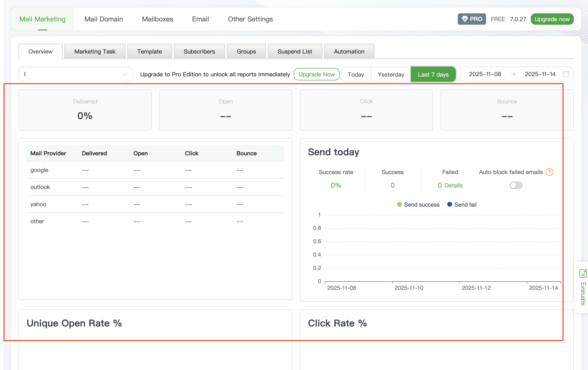Click the date range arrow separator
This screenshot has width=588, height=370.
[x=513, y=74]
